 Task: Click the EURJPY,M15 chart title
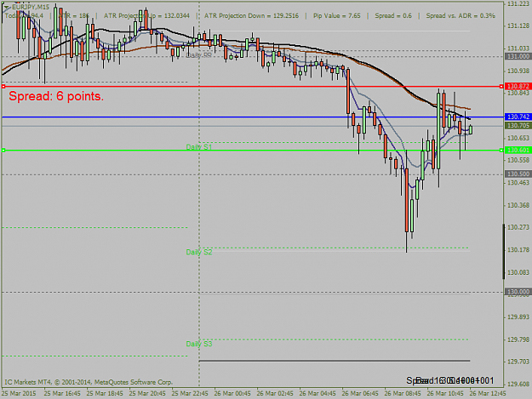click(x=30, y=7)
